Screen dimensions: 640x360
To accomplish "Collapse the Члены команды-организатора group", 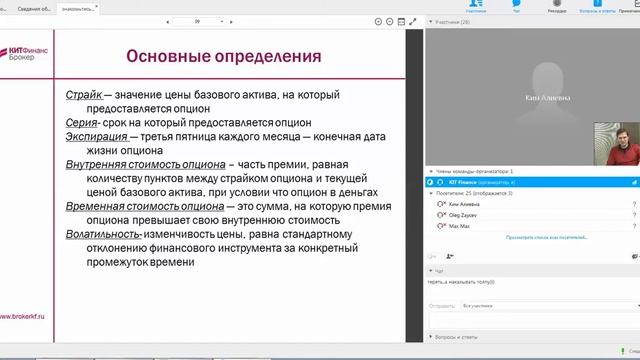I will (431, 171).
